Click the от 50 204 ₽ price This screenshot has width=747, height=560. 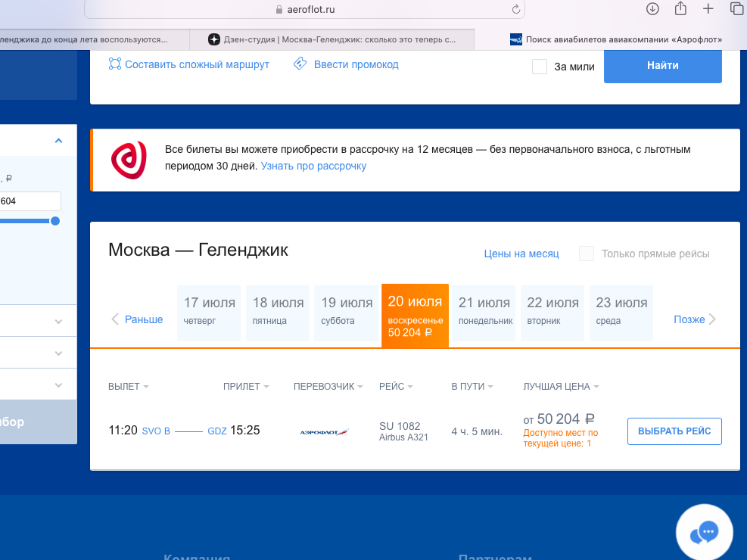pyautogui.click(x=559, y=419)
